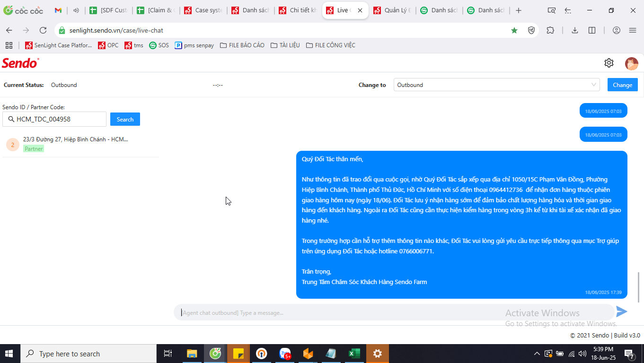Open browser account profile icon

(617, 30)
